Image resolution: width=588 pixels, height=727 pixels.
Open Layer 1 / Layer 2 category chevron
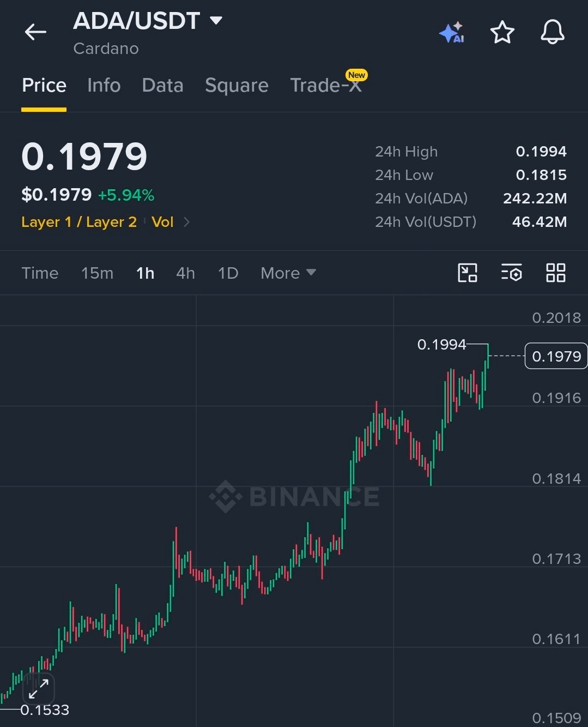186,222
